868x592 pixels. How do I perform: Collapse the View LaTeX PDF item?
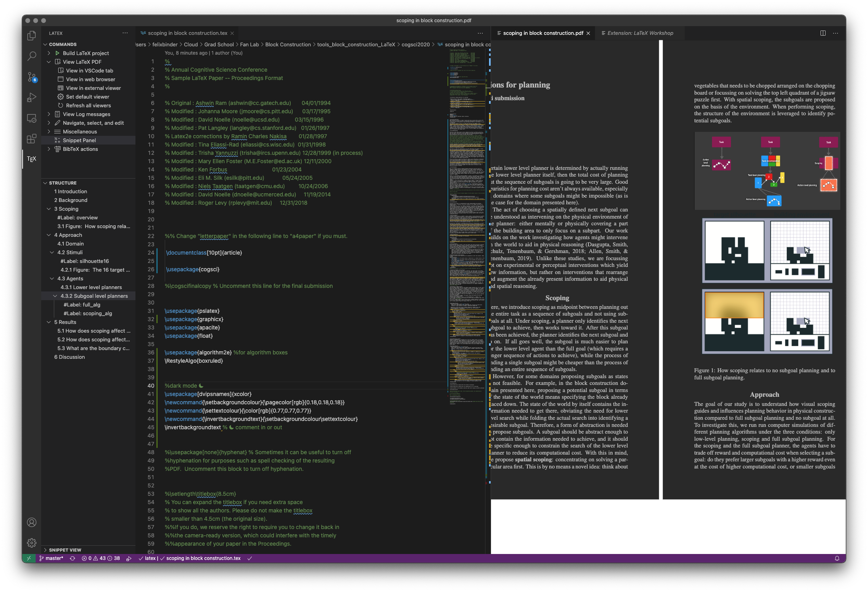[x=49, y=62]
